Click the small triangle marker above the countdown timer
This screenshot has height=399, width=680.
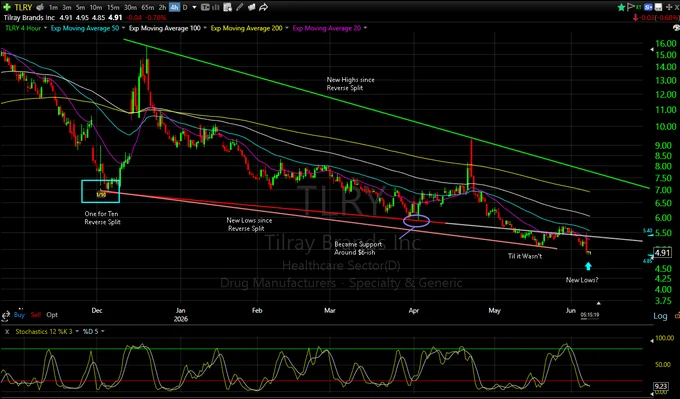click(599, 303)
